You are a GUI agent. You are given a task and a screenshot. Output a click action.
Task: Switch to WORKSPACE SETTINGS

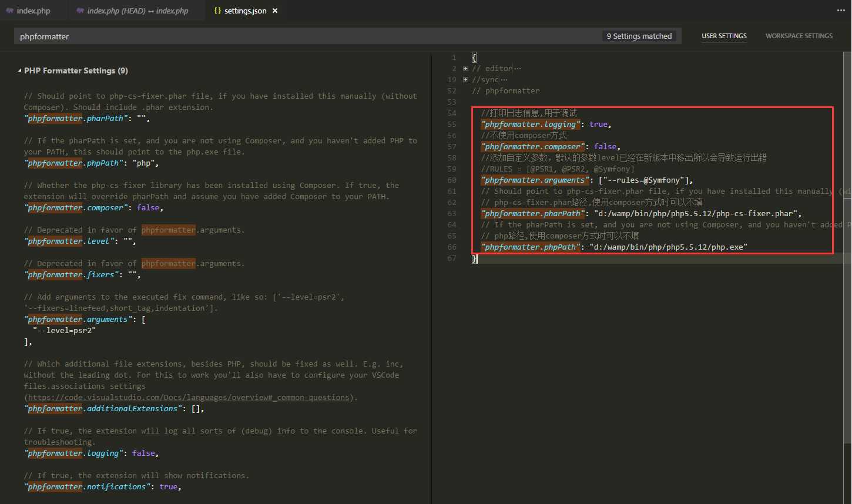tap(799, 36)
